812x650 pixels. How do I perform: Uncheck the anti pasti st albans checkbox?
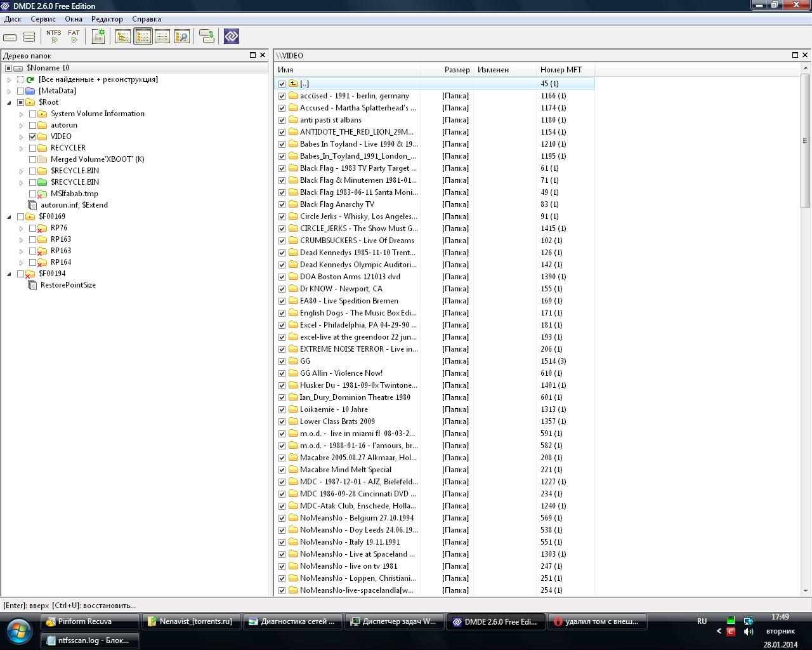coord(282,120)
